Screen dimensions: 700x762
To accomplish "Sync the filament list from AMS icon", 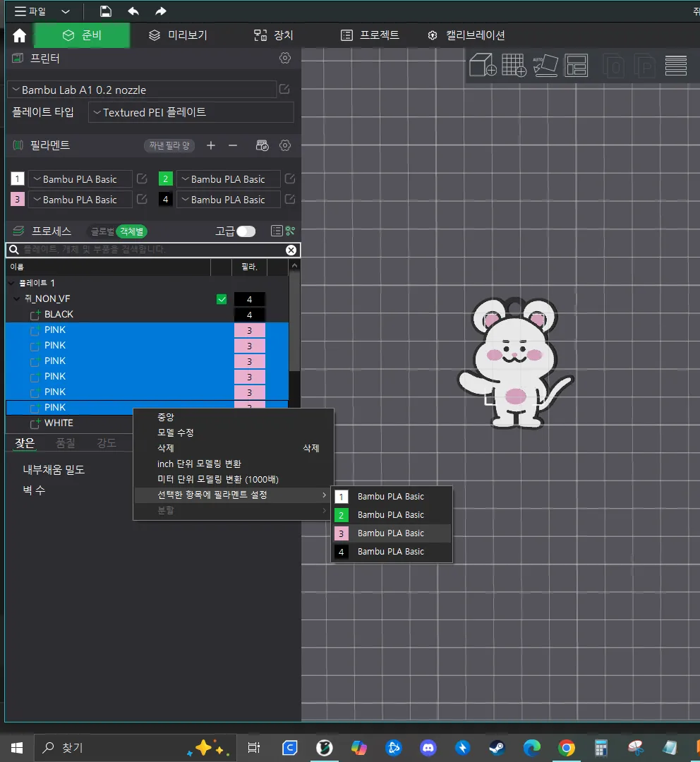I will coord(262,145).
